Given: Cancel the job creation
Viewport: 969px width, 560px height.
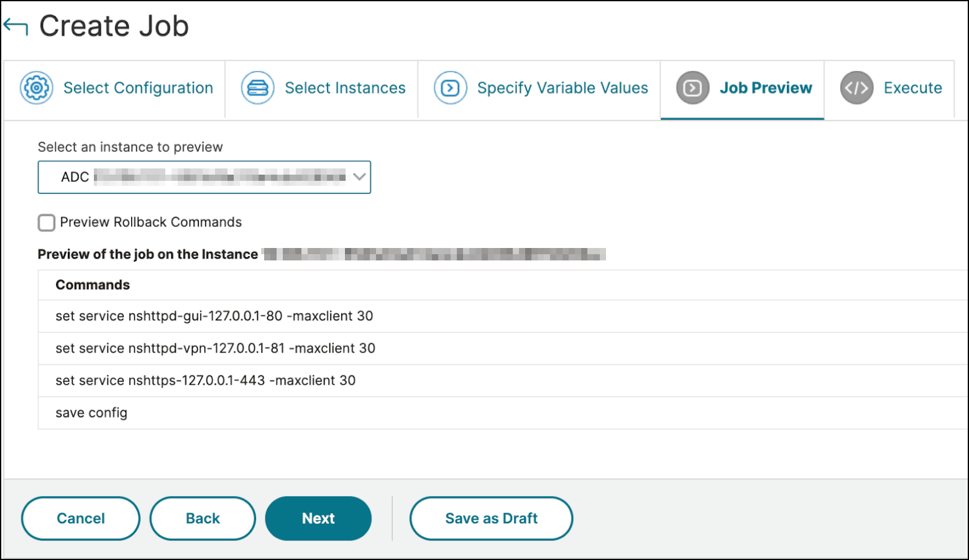Looking at the screenshot, I should (x=81, y=518).
